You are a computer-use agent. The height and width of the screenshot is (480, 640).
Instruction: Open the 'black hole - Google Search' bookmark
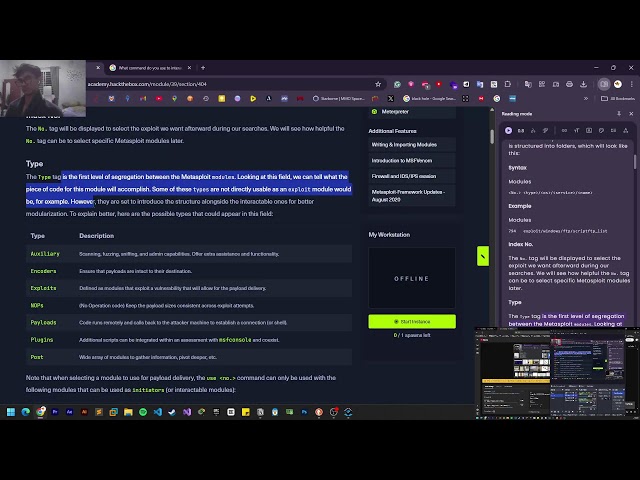tap(429, 98)
